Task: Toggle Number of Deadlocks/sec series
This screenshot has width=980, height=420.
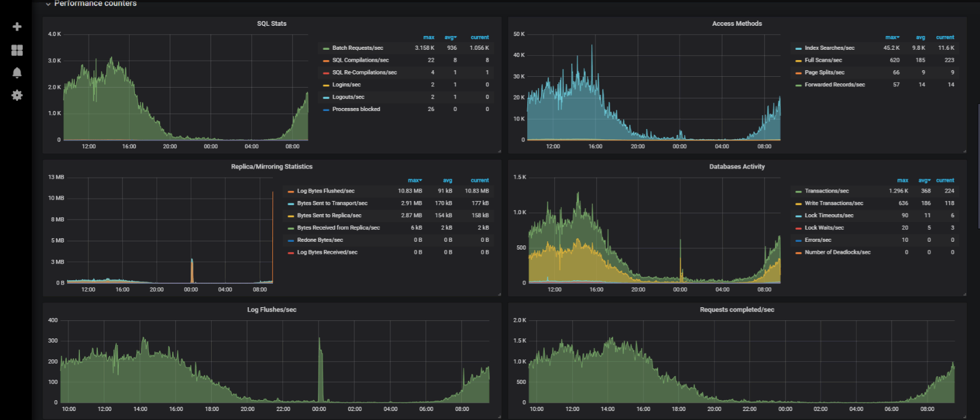Action: click(838, 253)
